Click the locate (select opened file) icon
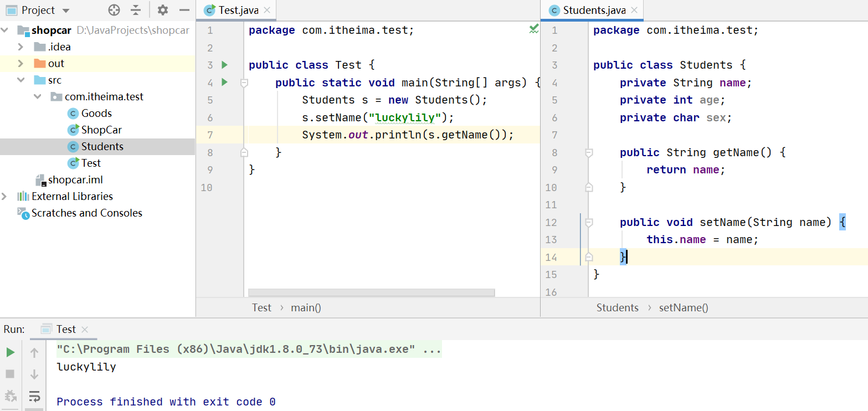The image size is (868, 411). pos(114,10)
